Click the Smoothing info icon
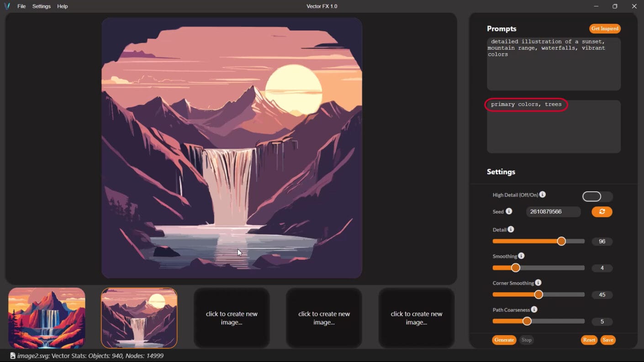Viewport: 644px width, 362px height. click(522, 256)
